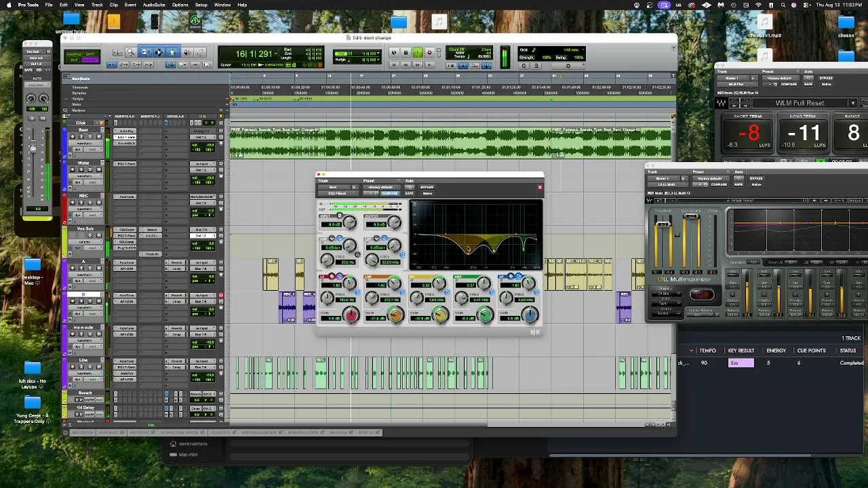868x488 pixels.
Task: Toggle BYPASS in the L3 Multimaximizer window
Action: click(756, 178)
